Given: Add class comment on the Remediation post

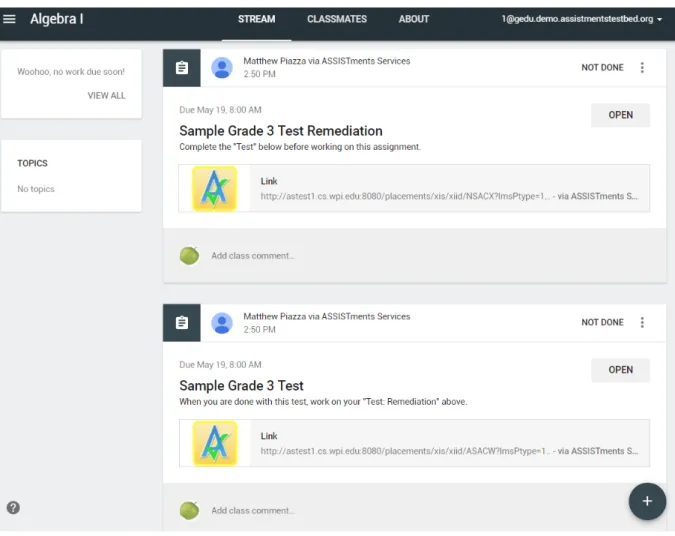Looking at the screenshot, I should pos(253,256).
